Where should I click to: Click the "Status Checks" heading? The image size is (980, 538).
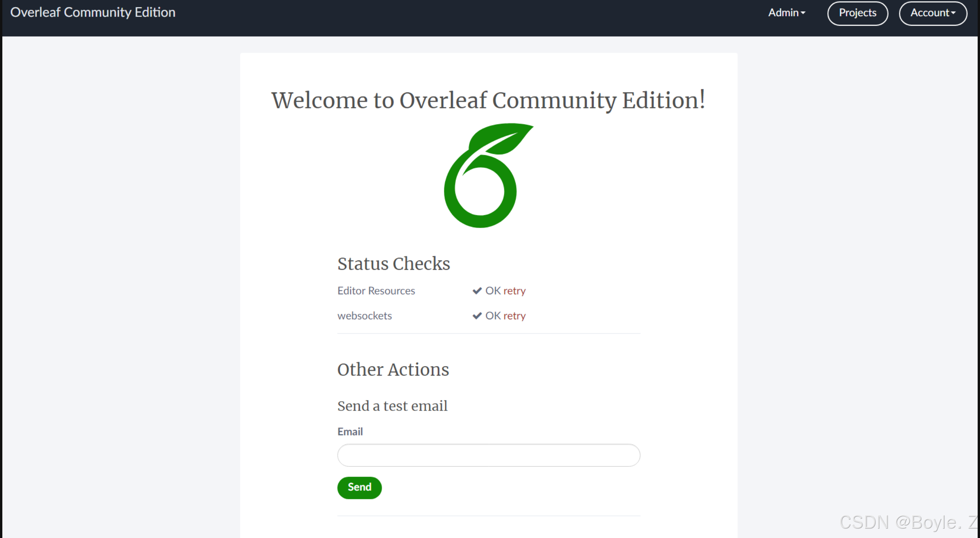pos(393,264)
